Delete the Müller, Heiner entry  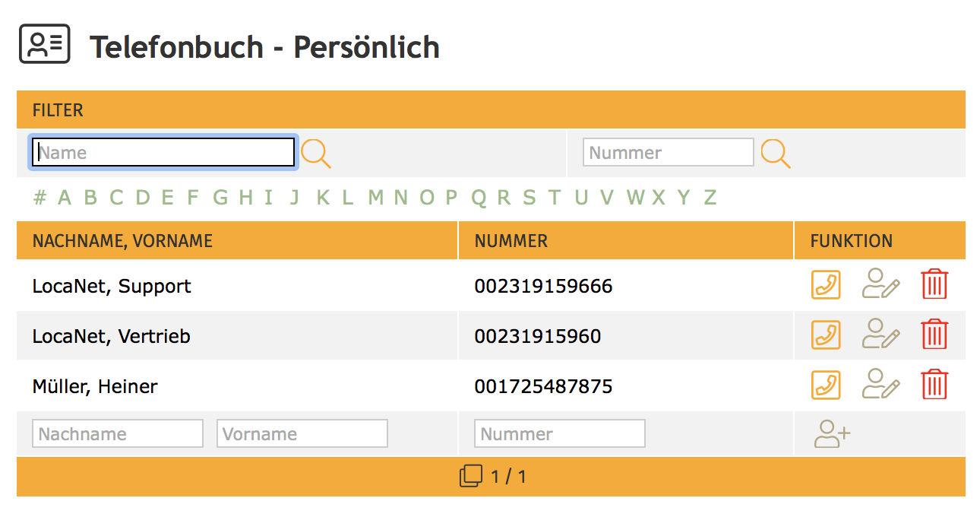(x=934, y=385)
